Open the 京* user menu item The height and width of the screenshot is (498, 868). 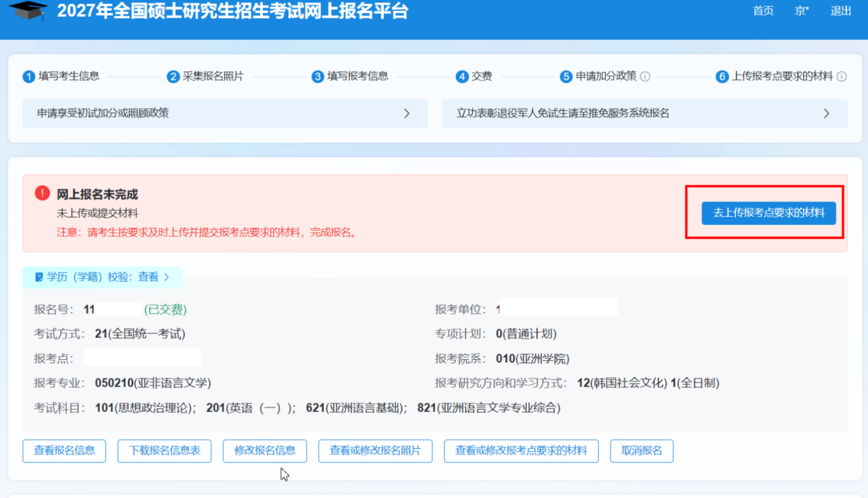(x=802, y=11)
